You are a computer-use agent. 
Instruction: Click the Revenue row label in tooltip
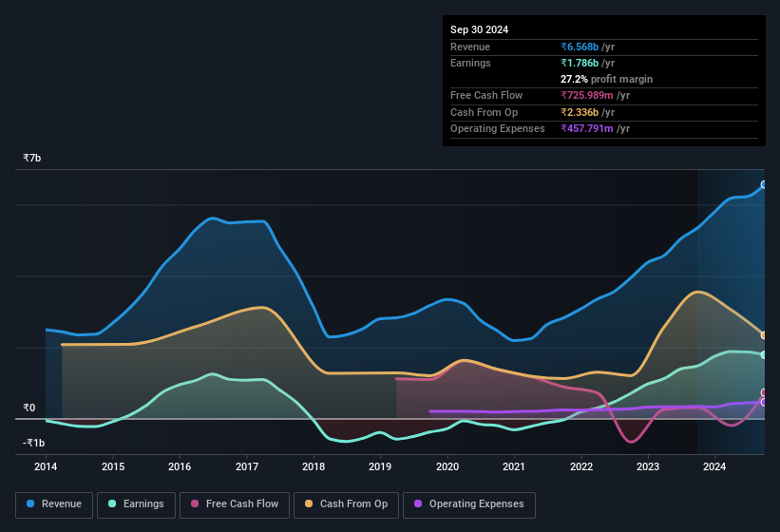470,47
